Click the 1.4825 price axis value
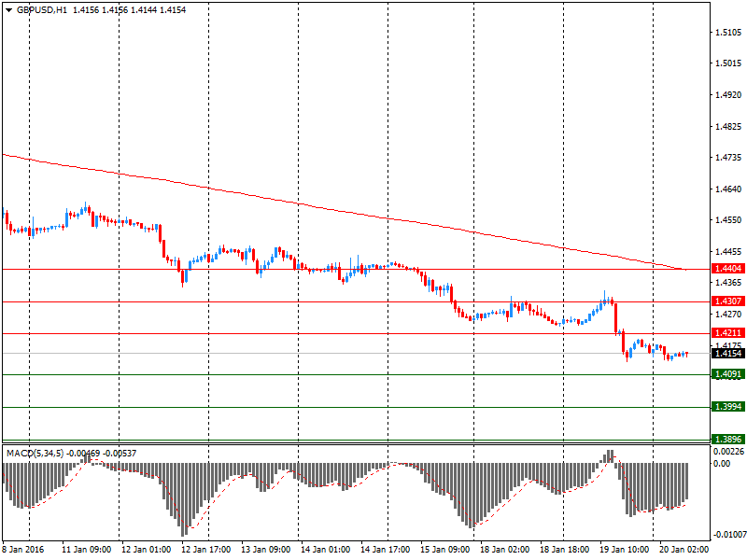 tap(729, 127)
